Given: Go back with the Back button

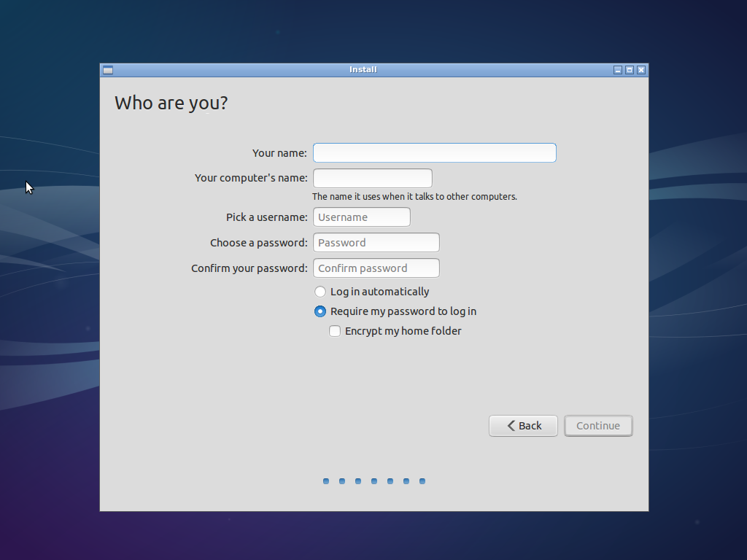Looking at the screenshot, I should click(x=523, y=426).
